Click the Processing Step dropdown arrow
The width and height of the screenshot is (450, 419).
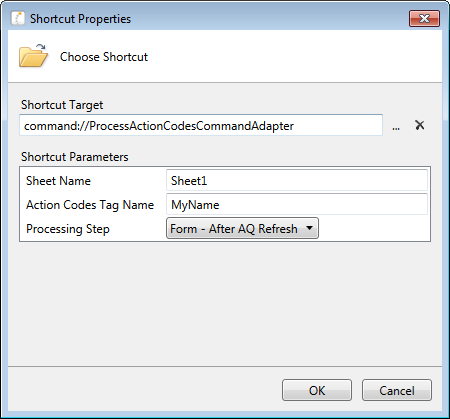(x=310, y=228)
